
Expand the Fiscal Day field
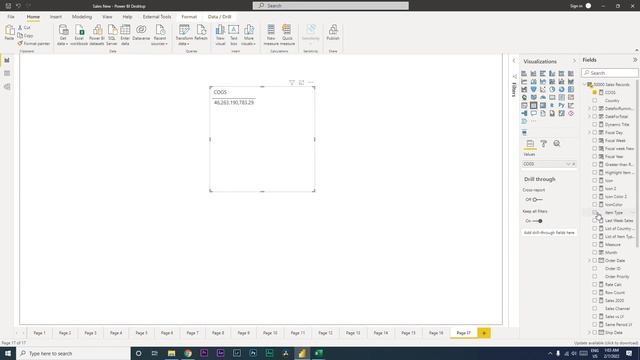[x=589, y=132]
